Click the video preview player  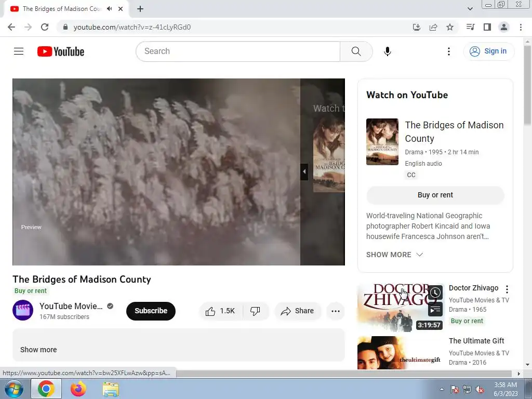pos(156,171)
